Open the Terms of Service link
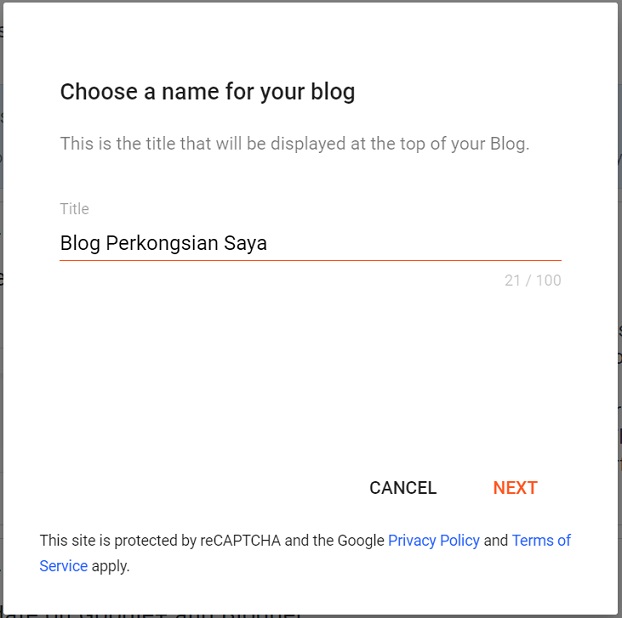Screen dimensions: 622x618 tap(540, 540)
